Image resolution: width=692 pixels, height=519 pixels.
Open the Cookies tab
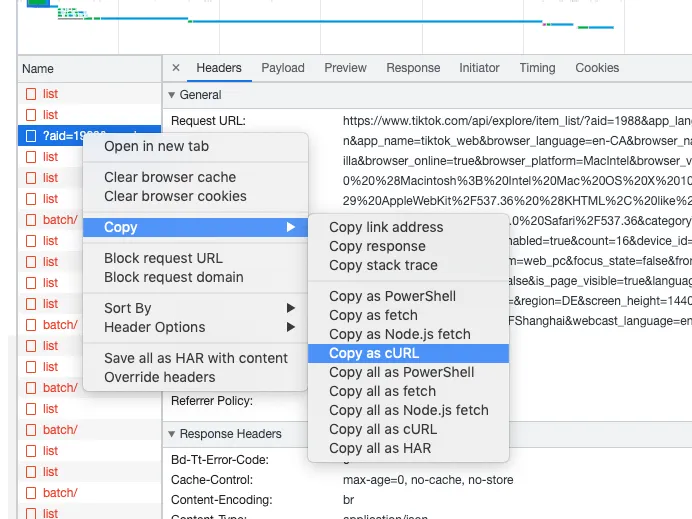point(597,68)
